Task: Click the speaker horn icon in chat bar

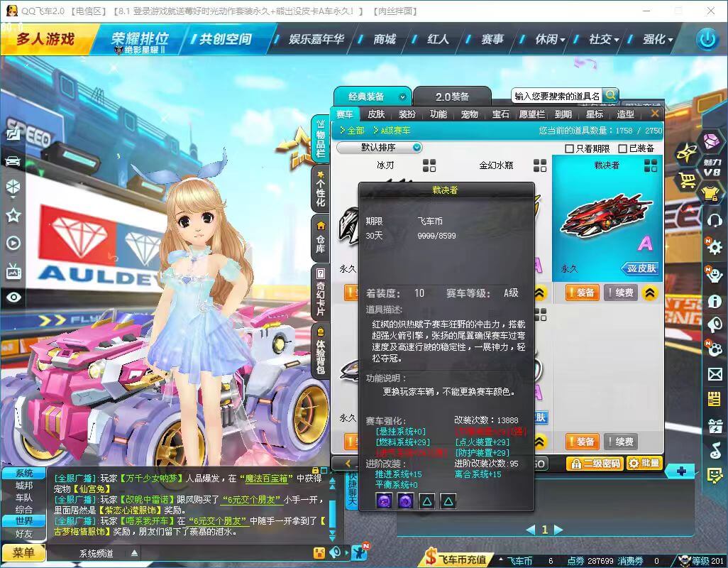Action: (336, 552)
